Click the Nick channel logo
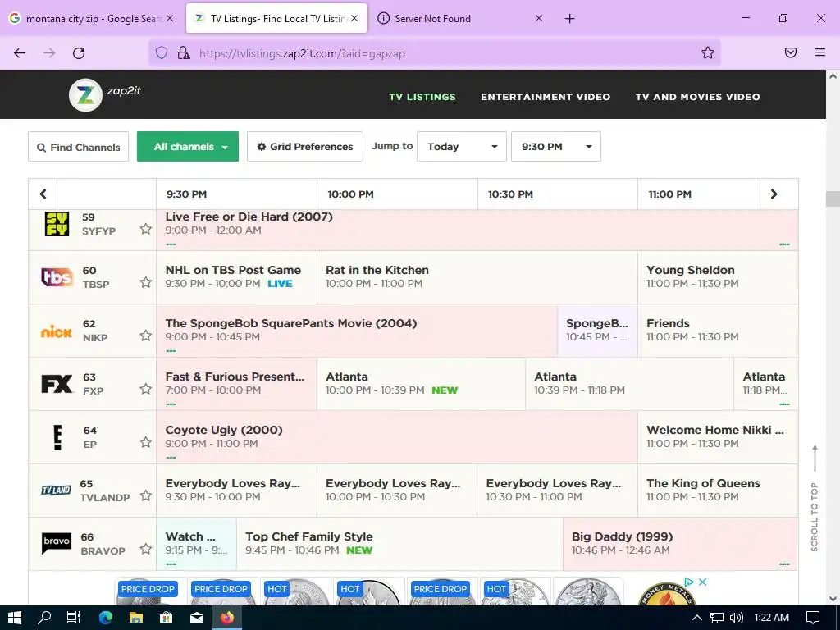840x630 pixels. click(x=57, y=331)
